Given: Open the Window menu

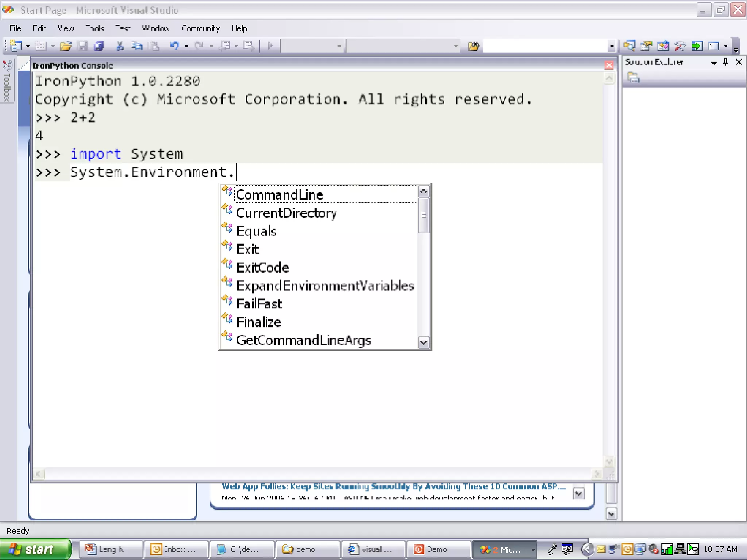Looking at the screenshot, I should (156, 28).
